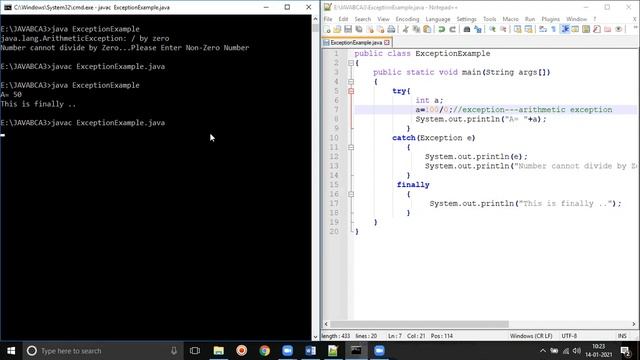Click 'A= 50' output line in cmd

11,95
